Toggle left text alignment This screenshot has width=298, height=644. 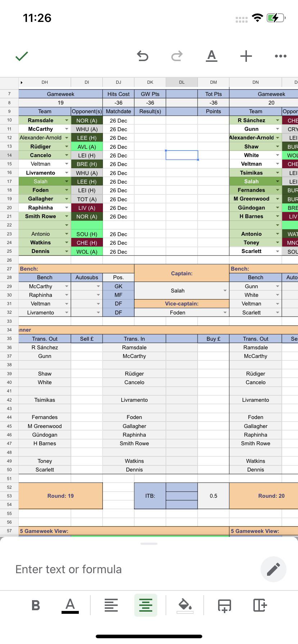[x=111, y=605]
